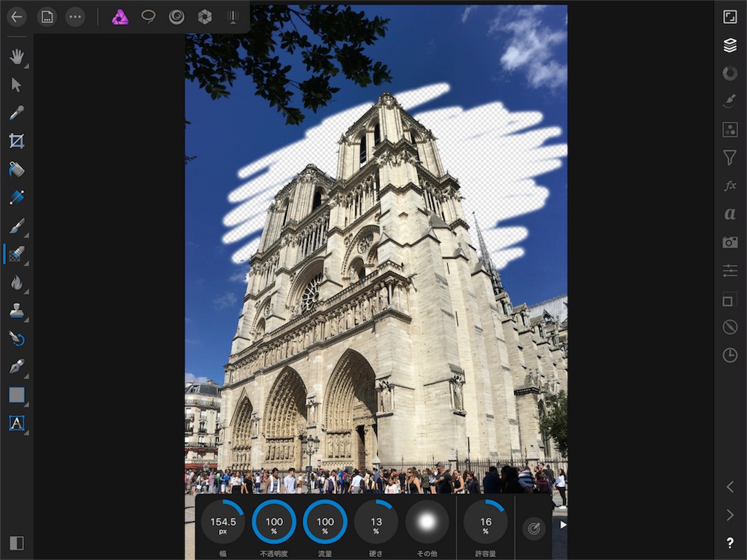747x560 pixels.
Task: Toggle full screen view
Action: tap(729, 17)
